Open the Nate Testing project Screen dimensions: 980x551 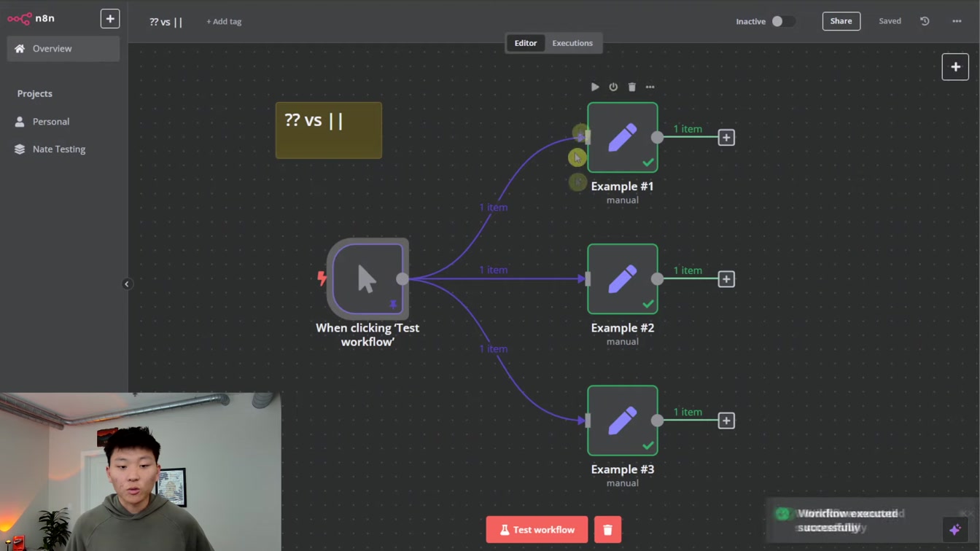click(x=58, y=149)
